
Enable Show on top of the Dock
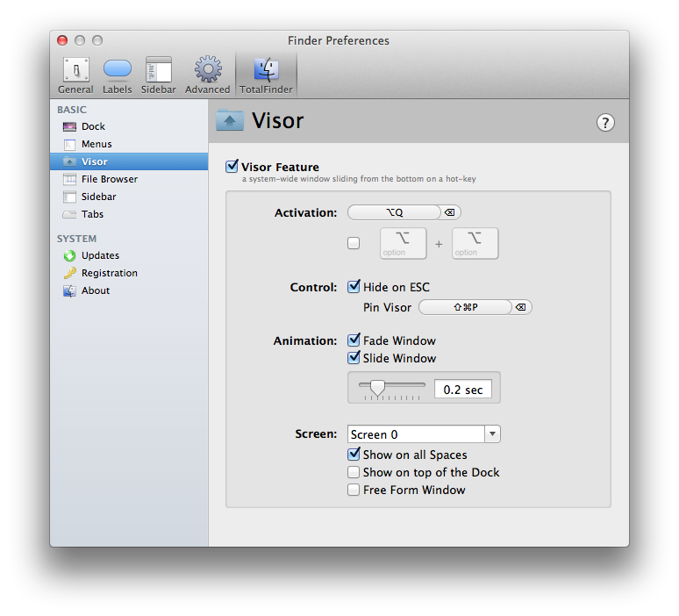point(354,472)
